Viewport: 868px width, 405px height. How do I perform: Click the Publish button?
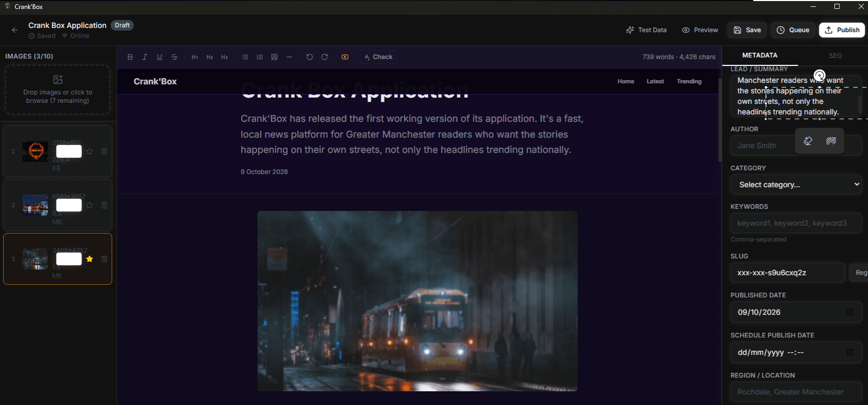click(x=842, y=30)
